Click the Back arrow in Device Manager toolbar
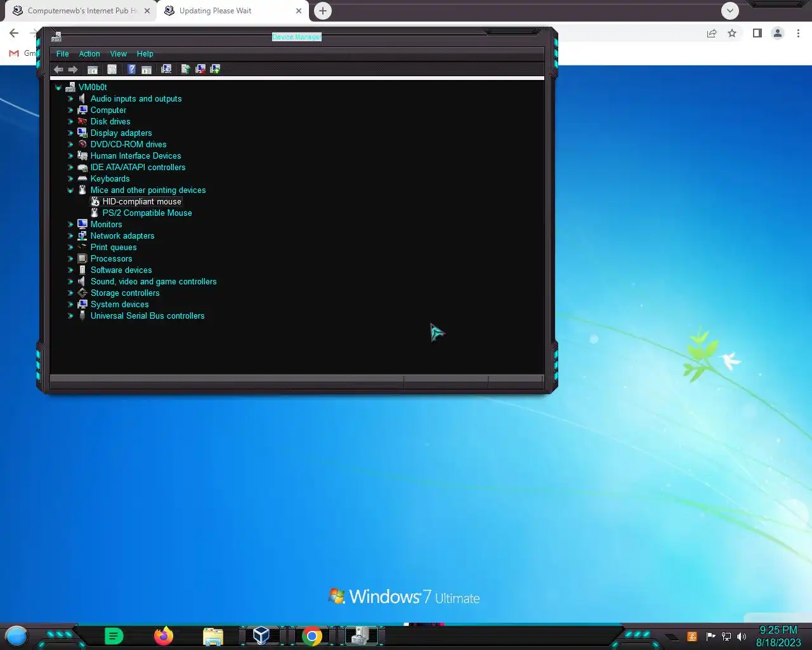The width and height of the screenshot is (812, 650). click(x=58, y=69)
